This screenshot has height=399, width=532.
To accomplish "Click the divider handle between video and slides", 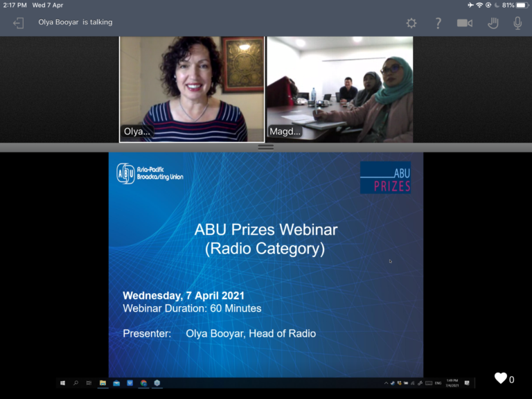I will [x=266, y=148].
